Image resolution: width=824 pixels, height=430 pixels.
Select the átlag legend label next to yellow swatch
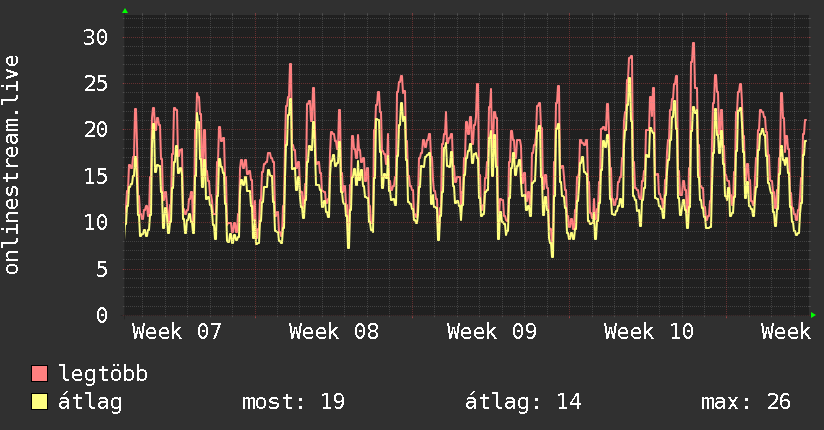tap(90, 402)
